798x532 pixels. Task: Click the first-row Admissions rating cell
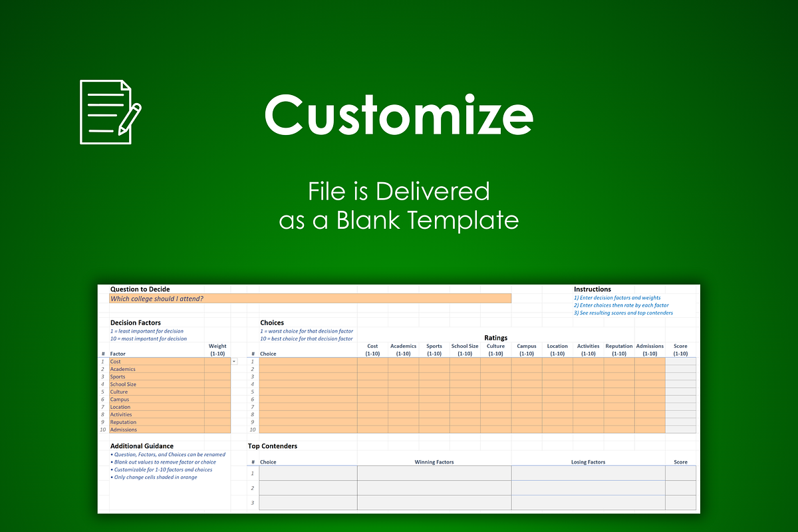(x=650, y=361)
